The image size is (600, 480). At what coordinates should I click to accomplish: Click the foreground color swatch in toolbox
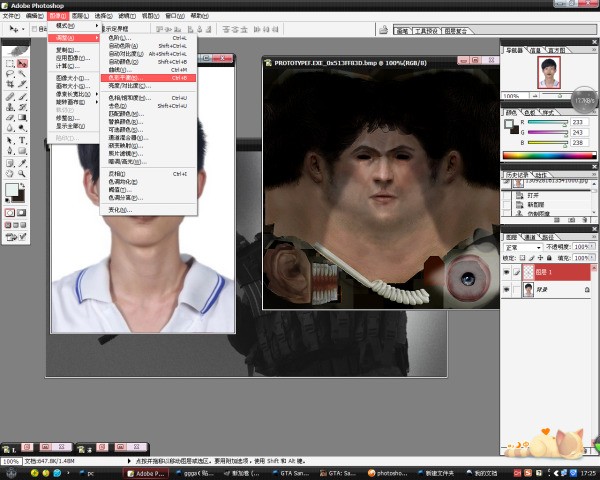(11, 189)
